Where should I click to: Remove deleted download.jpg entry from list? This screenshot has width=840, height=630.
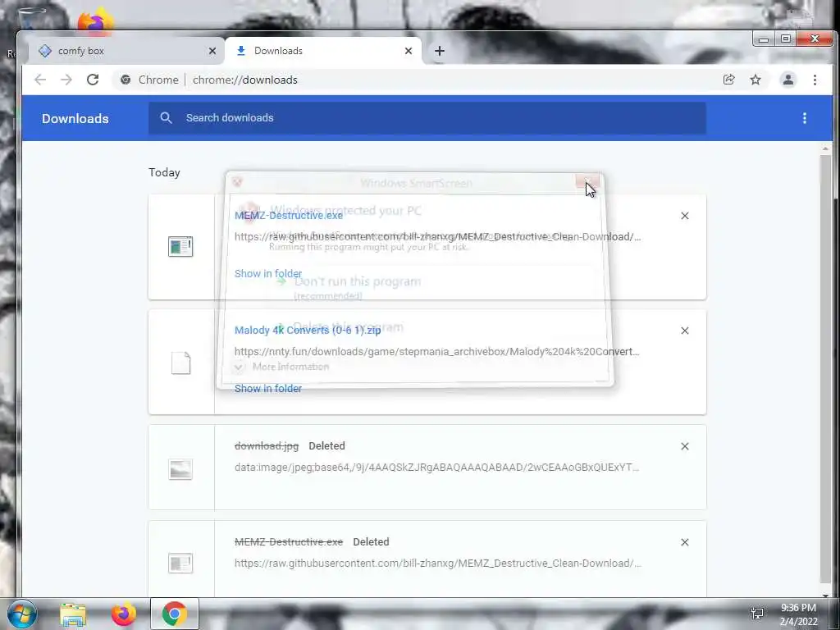(x=685, y=446)
